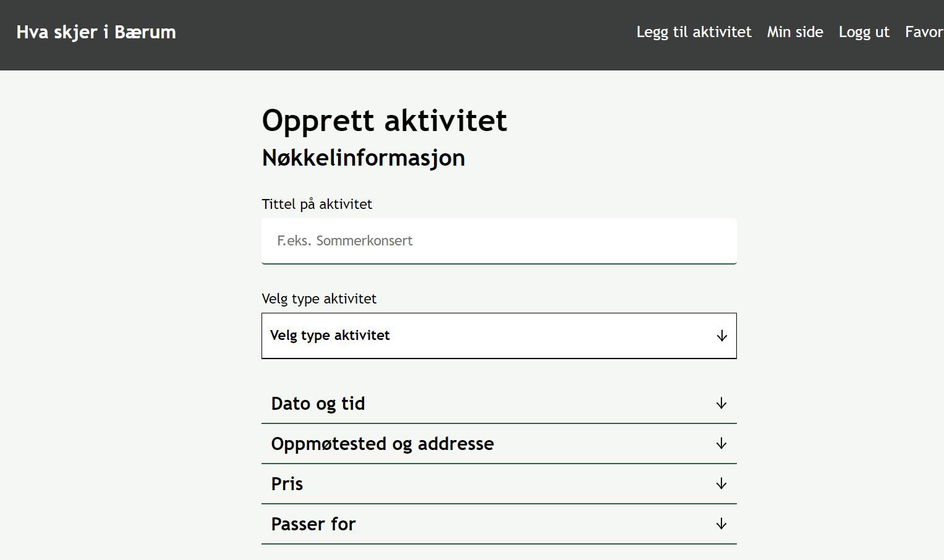Click the 'Hva skjer i Bærum' site title
This screenshot has width=944, height=560.
click(x=96, y=32)
